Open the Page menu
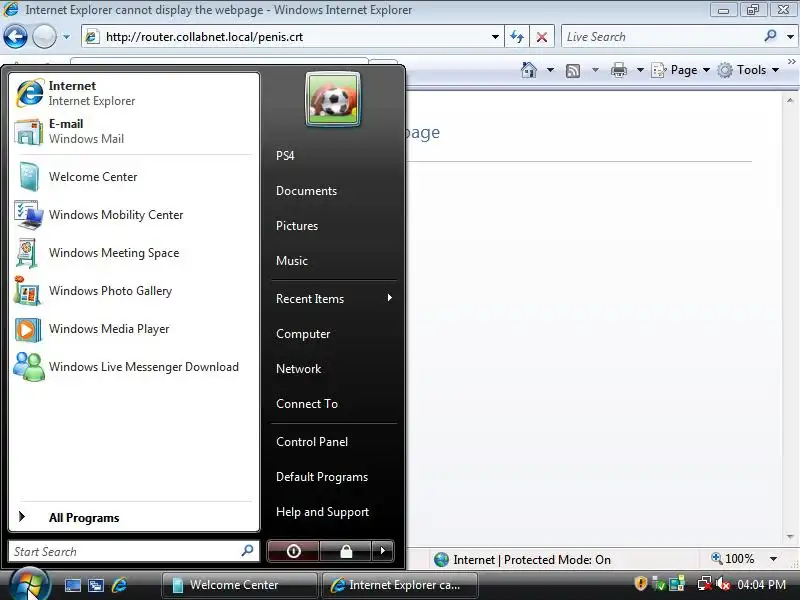Screen dimensions: 800x600 pyautogui.click(x=681, y=70)
